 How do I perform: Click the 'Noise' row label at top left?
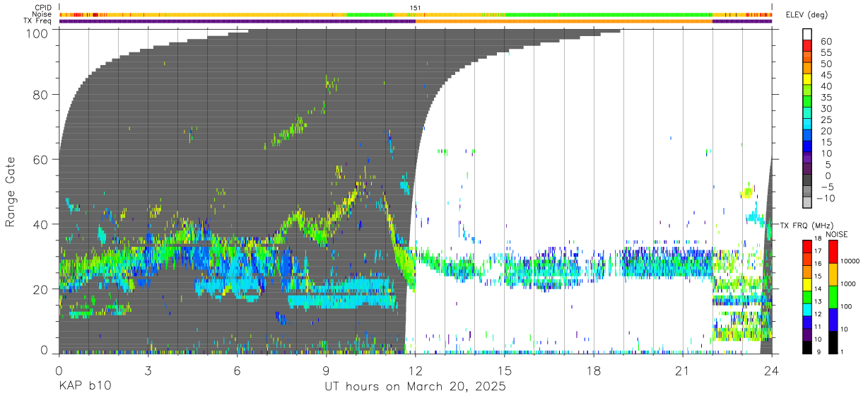42,14
